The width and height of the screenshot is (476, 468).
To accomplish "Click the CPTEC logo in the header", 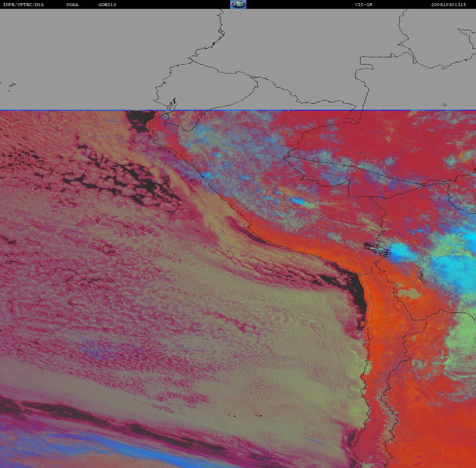I will [238, 4].
